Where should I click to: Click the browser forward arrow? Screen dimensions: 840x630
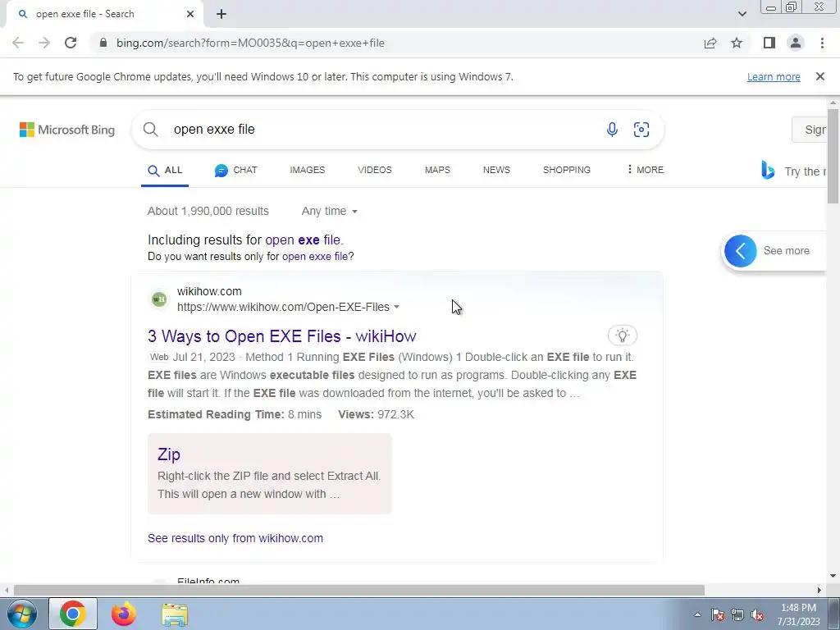[x=44, y=43]
